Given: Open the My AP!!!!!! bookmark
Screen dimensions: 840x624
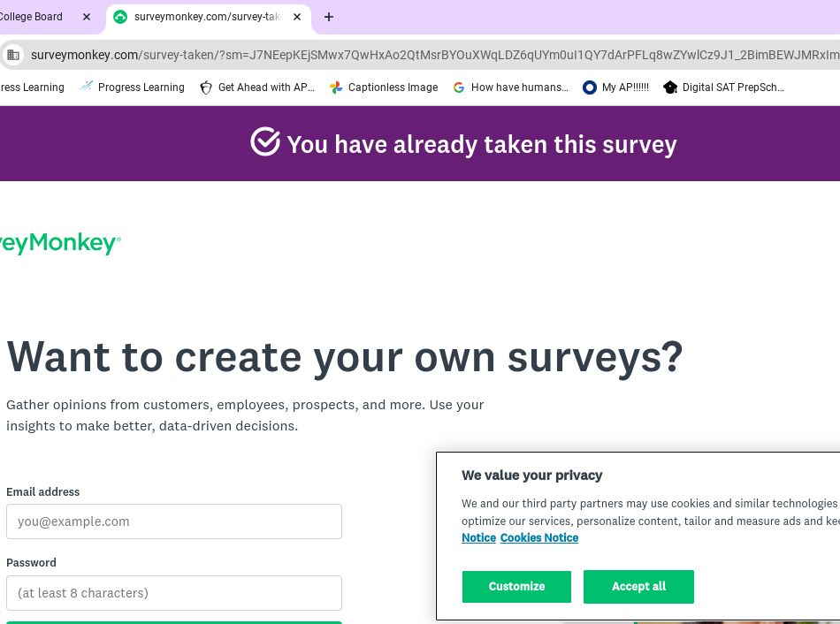Looking at the screenshot, I should (x=615, y=88).
